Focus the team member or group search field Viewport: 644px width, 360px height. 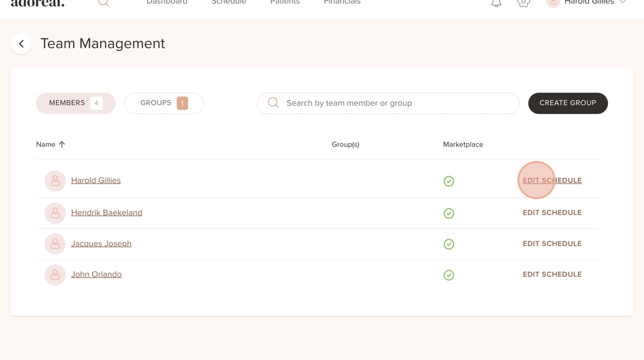click(x=388, y=103)
